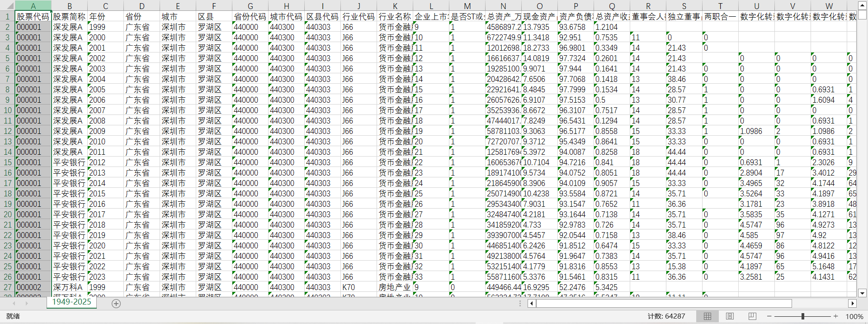This screenshot has width=868, height=324.
Task: Add a new sheet with plus button
Action: click(116, 304)
